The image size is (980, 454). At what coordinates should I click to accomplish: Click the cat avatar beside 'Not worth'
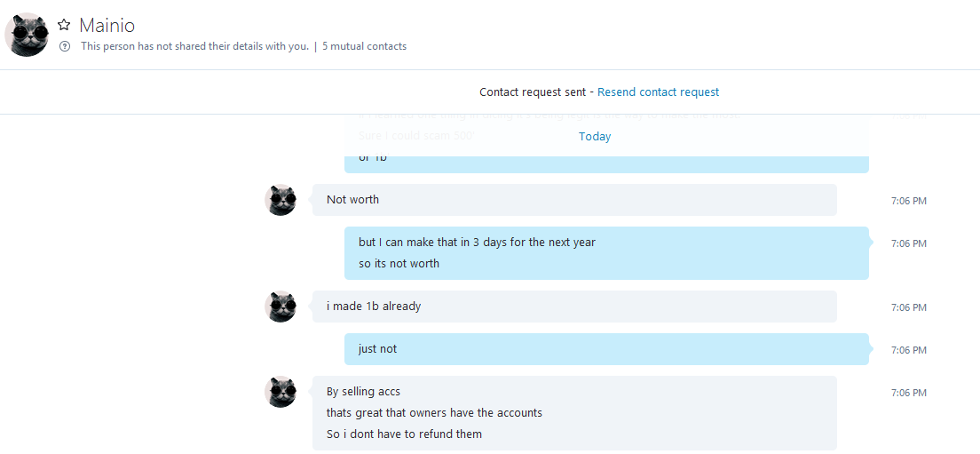(281, 200)
